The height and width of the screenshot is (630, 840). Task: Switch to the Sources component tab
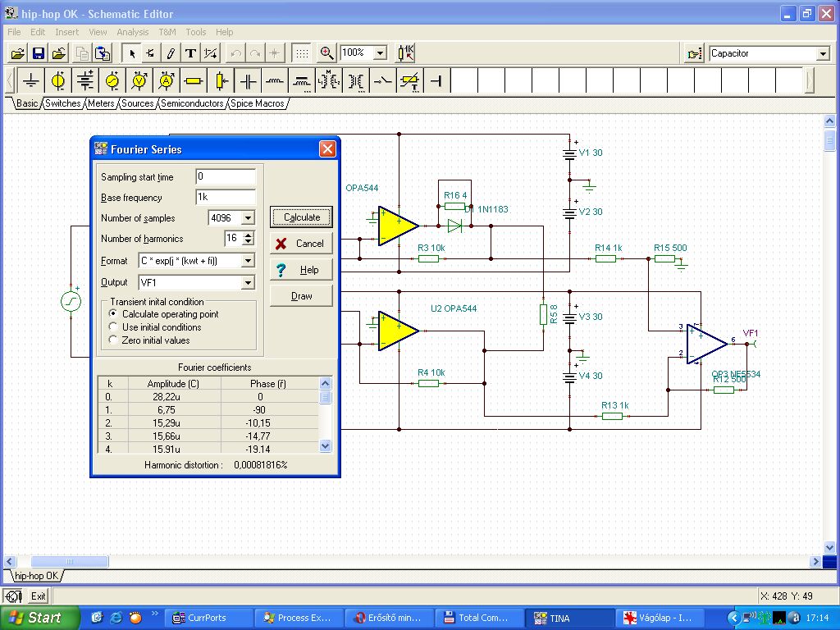tap(137, 103)
